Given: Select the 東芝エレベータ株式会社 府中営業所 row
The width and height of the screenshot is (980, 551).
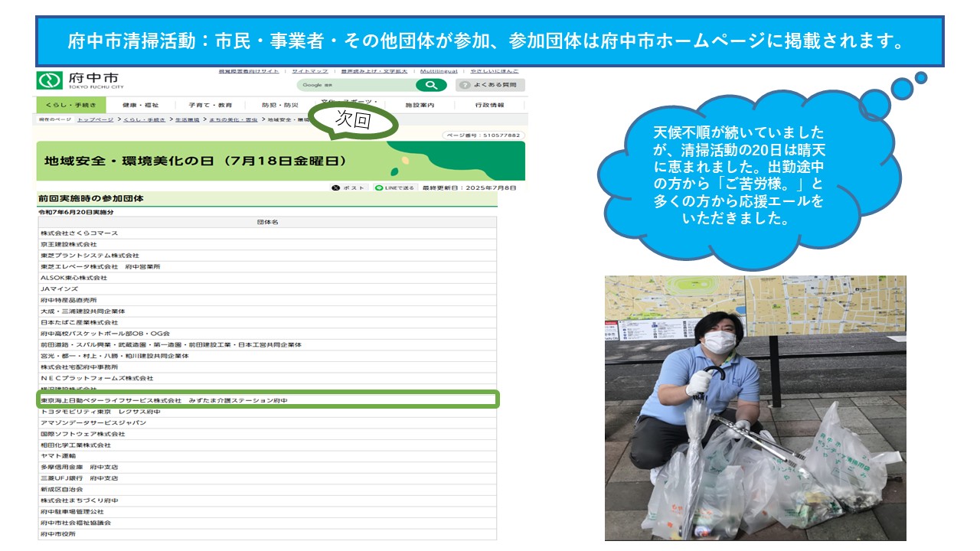Looking at the screenshot, I should point(268,266).
